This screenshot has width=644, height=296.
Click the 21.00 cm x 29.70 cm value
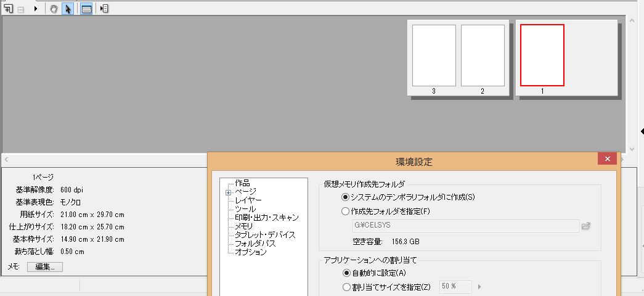[x=92, y=215]
